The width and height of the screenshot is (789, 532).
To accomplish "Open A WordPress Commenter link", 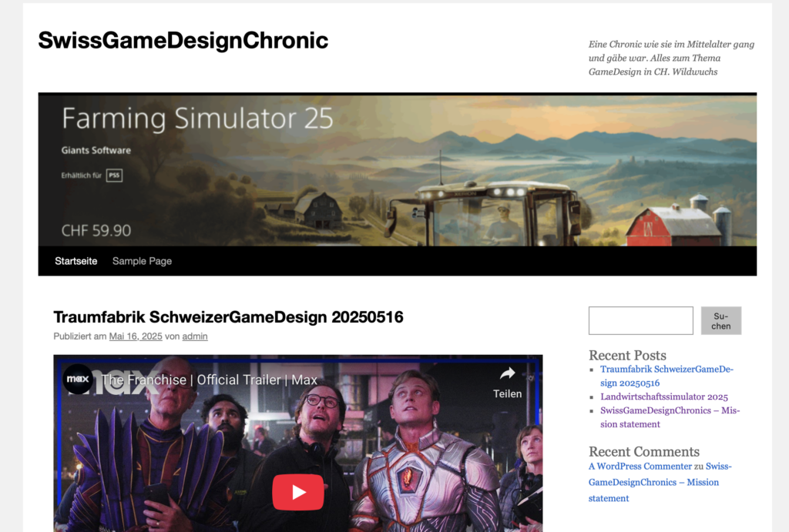I will click(x=640, y=466).
